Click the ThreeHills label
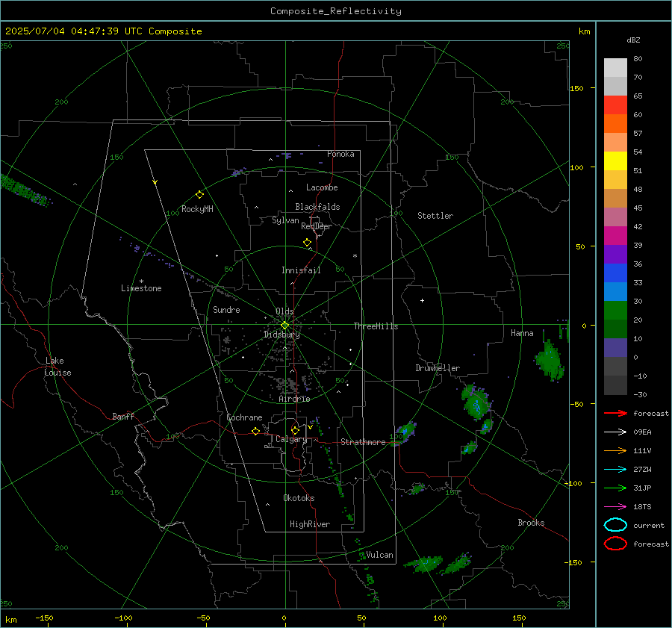 (376, 326)
